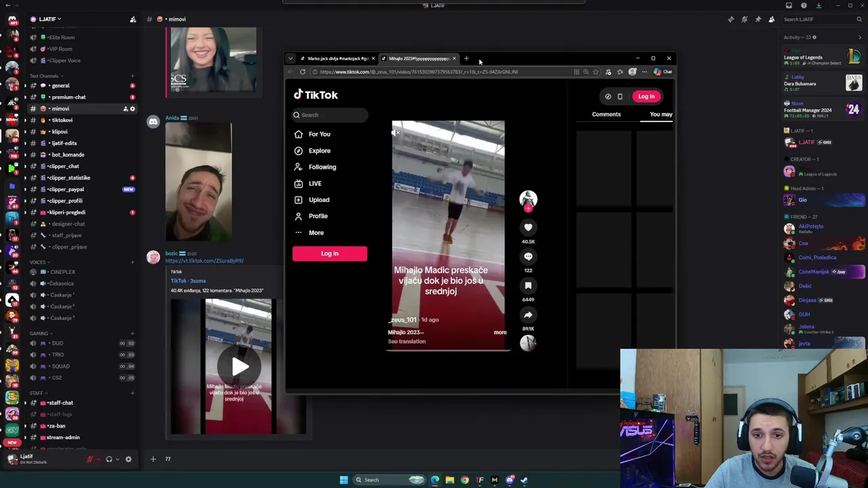Open the Windows taskbar Search box
This screenshot has height=488, width=868.
[388, 480]
